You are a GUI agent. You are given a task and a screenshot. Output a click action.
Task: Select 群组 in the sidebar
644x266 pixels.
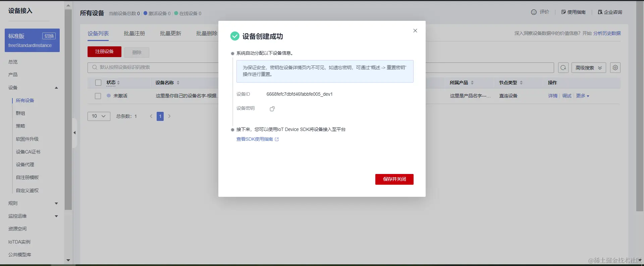pyautogui.click(x=20, y=113)
